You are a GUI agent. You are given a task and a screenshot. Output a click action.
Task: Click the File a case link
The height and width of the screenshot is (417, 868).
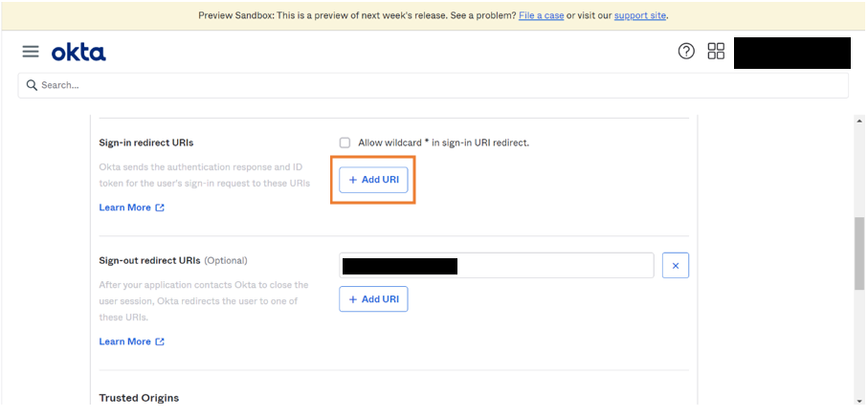pyautogui.click(x=541, y=15)
